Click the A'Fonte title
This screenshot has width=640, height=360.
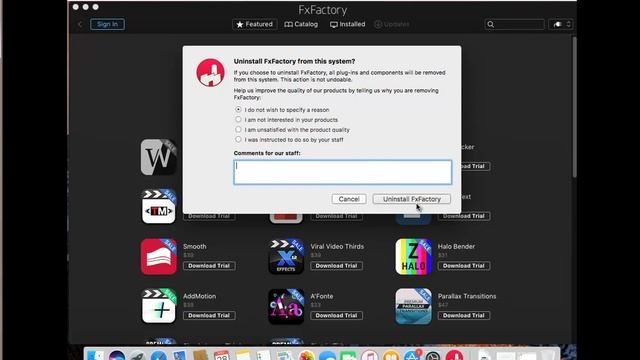(322, 296)
